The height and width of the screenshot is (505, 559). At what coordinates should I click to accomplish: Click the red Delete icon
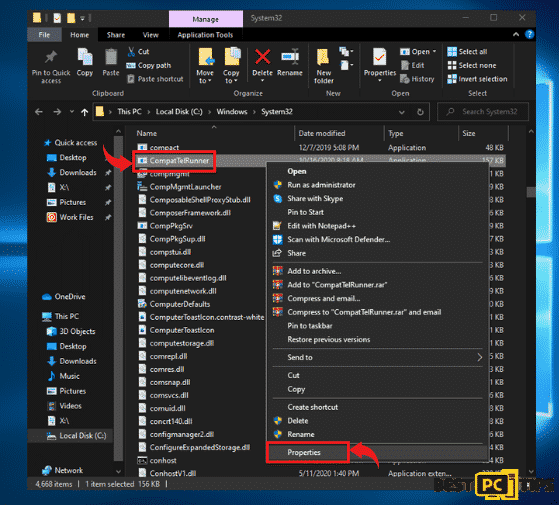[x=262, y=57]
